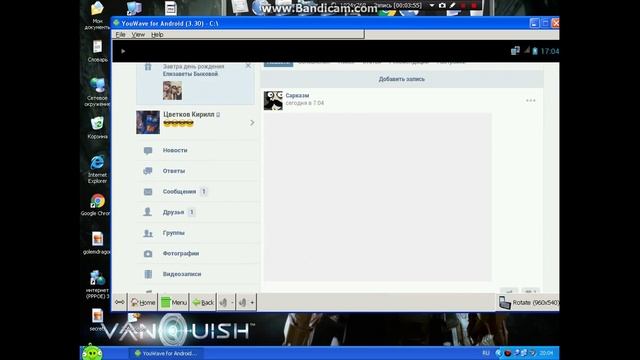Click the request badge next to Друзья
Viewport: 640px width, 360px height.
tap(191, 212)
